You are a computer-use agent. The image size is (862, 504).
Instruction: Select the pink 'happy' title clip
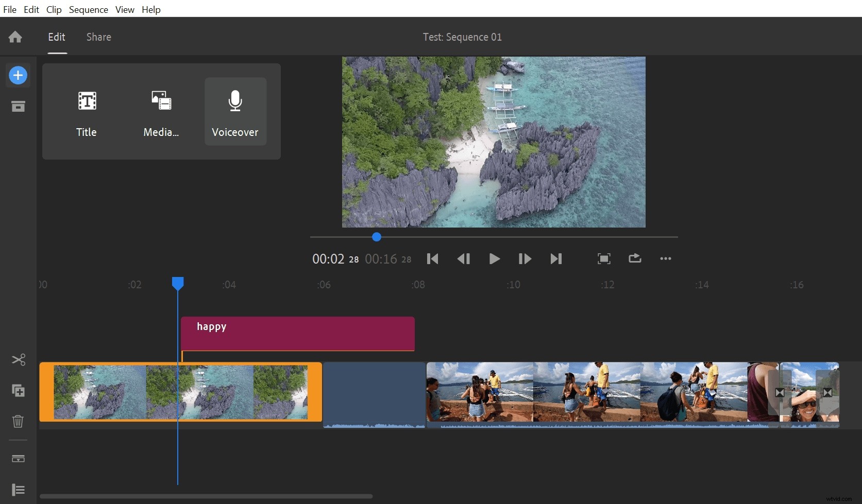tap(298, 334)
